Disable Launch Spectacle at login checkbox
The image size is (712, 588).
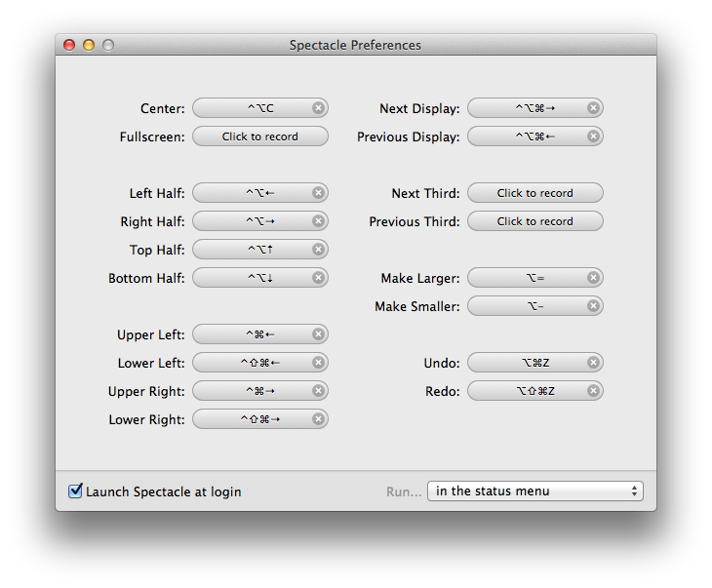coord(75,490)
